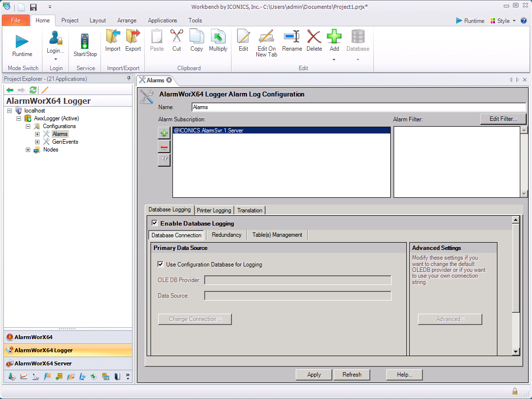Add alarm subscription with green plus
Image resolution: width=532 pixels, height=399 pixels.
[x=164, y=133]
